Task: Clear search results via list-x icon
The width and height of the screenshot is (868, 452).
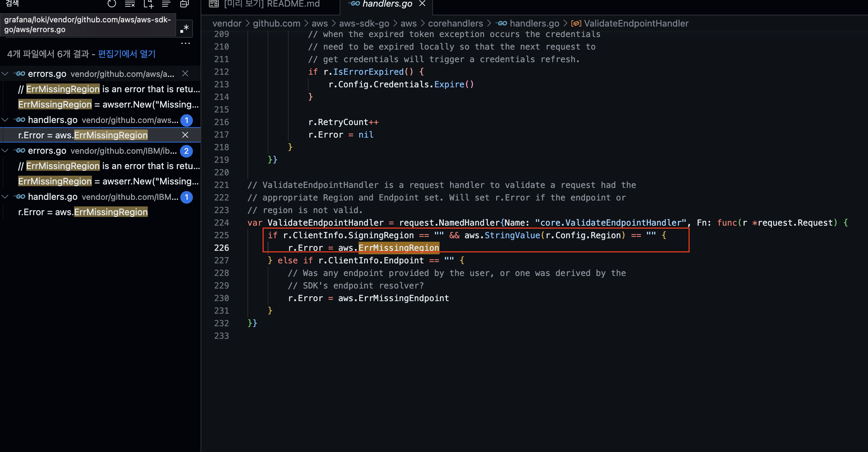Action: pyautogui.click(x=130, y=4)
